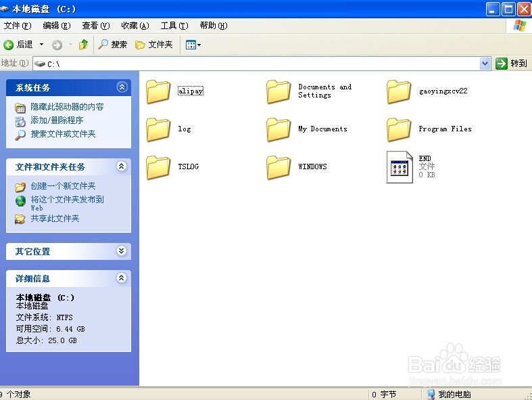
Task: Click the green Back arrow icon
Action: (x=9, y=45)
